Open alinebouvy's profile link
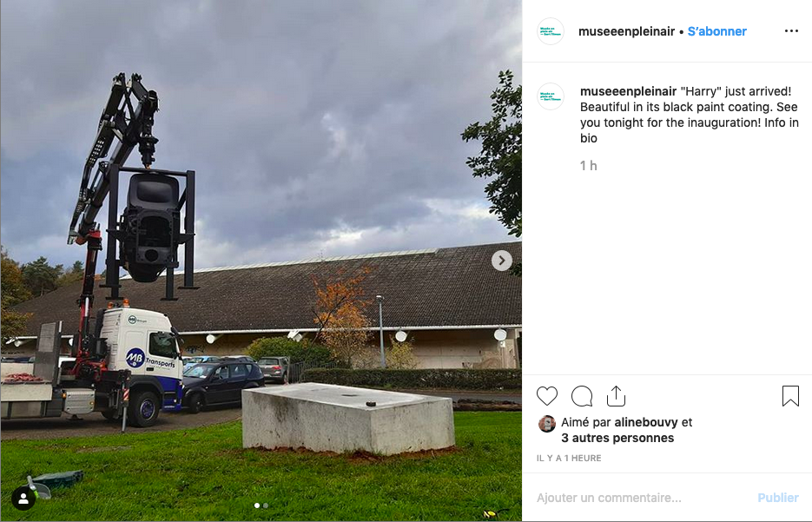Screen dimensions: 812x522 646,423
